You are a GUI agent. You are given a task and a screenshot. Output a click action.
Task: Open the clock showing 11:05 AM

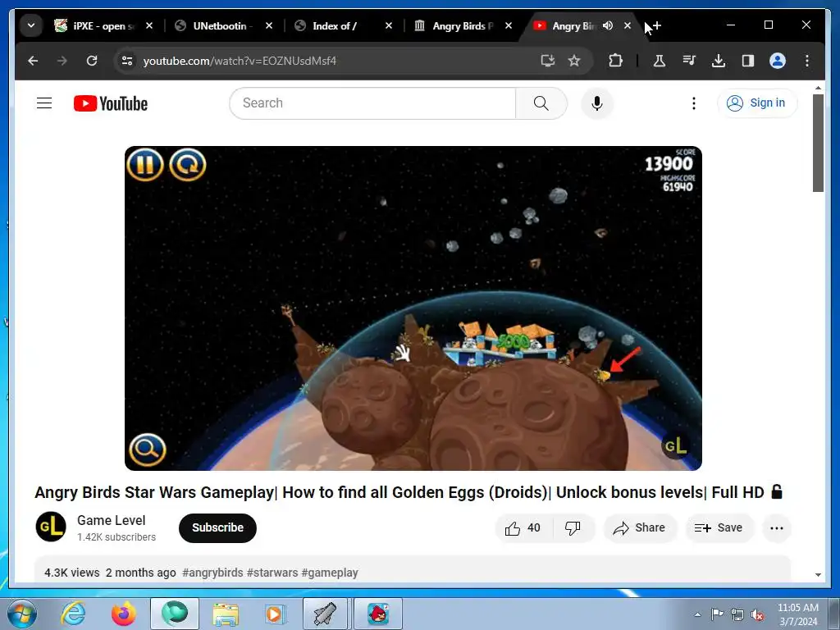click(x=797, y=614)
